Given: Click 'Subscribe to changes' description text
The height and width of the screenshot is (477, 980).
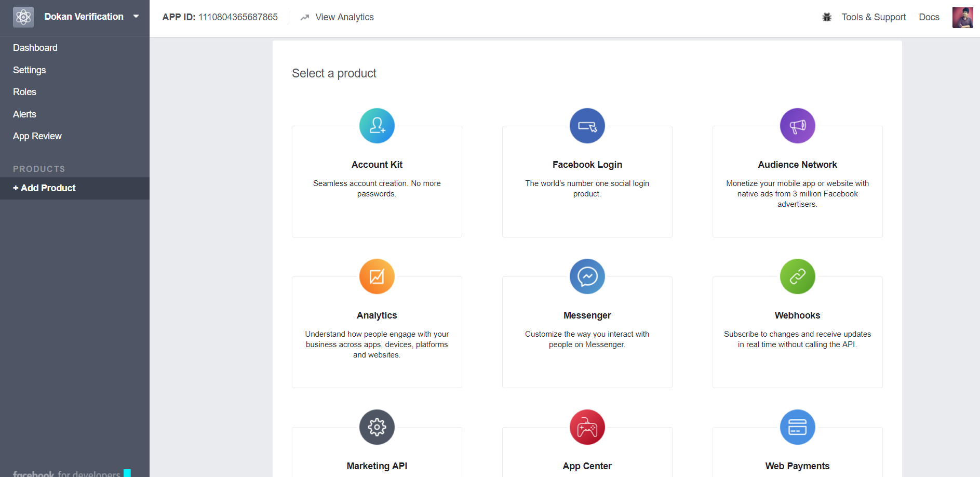Looking at the screenshot, I should (x=798, y=339).
